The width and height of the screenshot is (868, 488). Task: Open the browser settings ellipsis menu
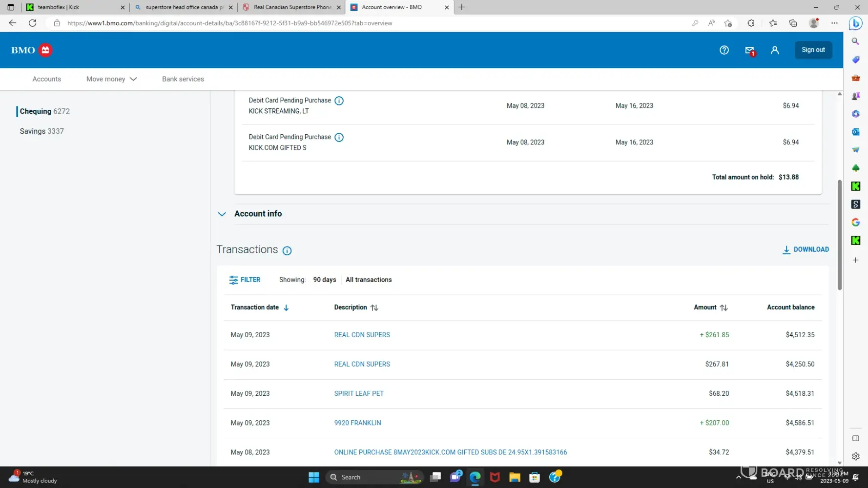point(834,23)
